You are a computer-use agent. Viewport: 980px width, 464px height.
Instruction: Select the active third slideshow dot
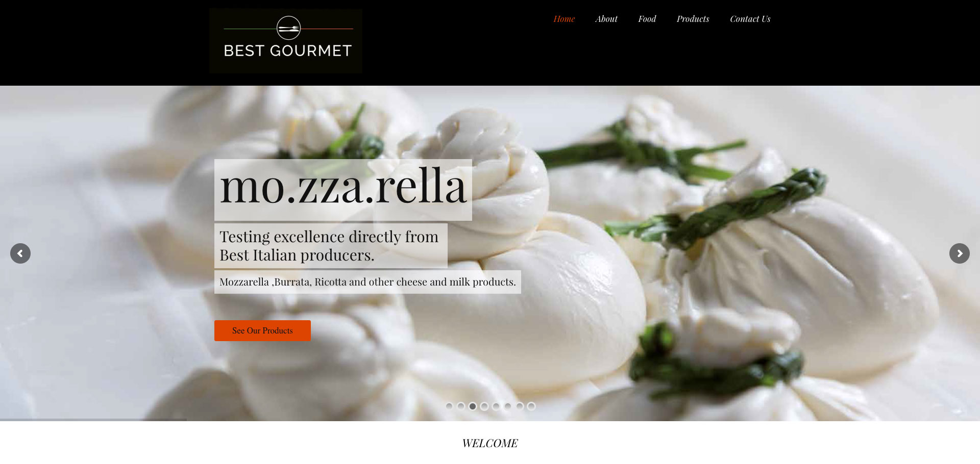click(x=473, y=406)
